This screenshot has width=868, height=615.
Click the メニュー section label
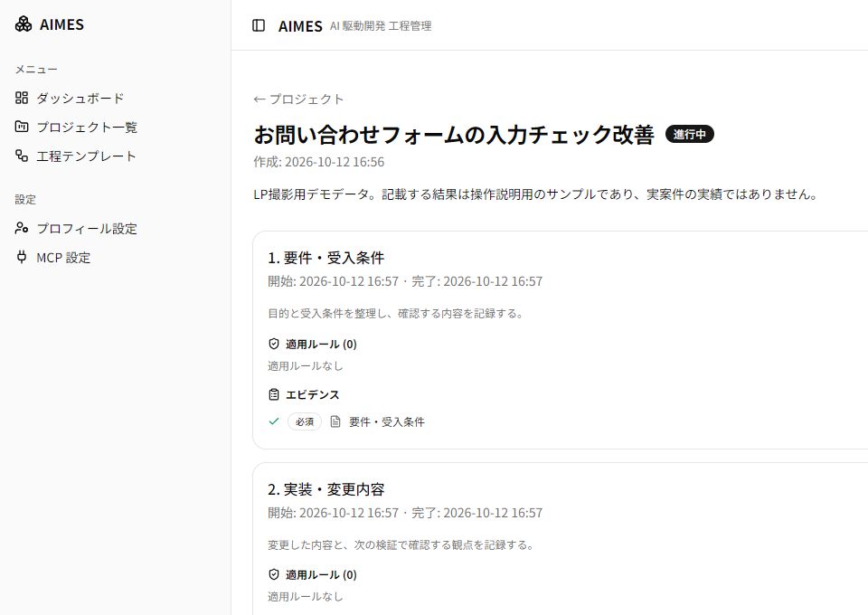(36, 70)
